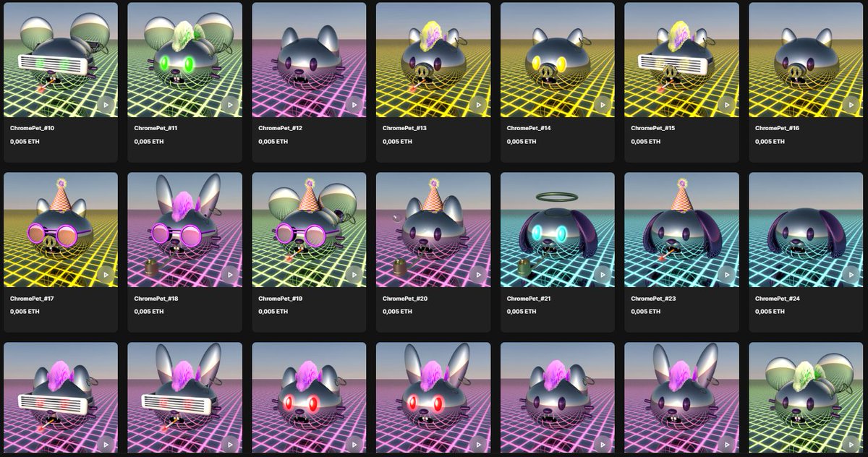Screen dimensions: 868x457
Task: Open the ChromePet_#16 artwork thumbnail
Action: point(806,60)
